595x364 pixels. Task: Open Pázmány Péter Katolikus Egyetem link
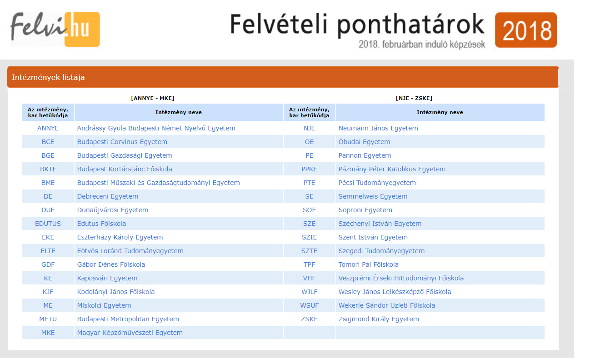[x=392, y=169]
